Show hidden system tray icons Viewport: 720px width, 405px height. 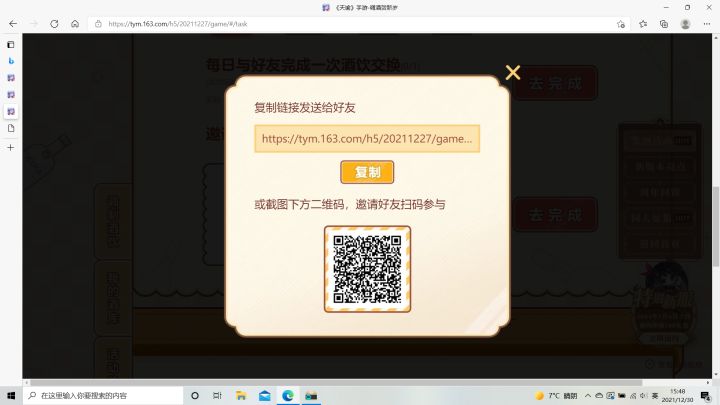pos(588,395)
